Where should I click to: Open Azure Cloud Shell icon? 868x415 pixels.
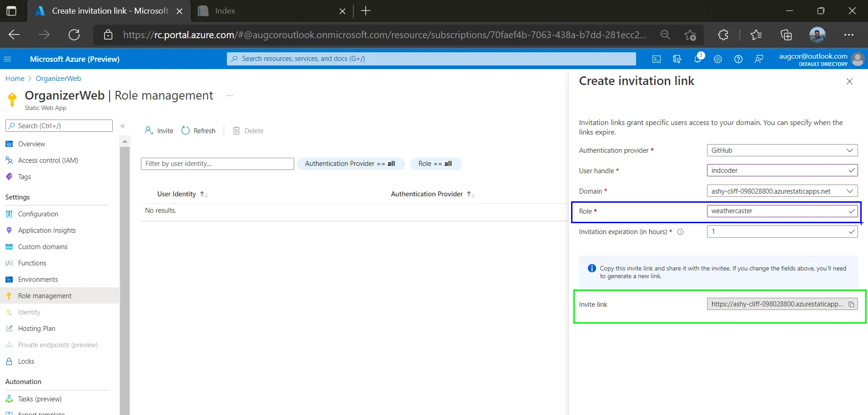click(657, 59)
